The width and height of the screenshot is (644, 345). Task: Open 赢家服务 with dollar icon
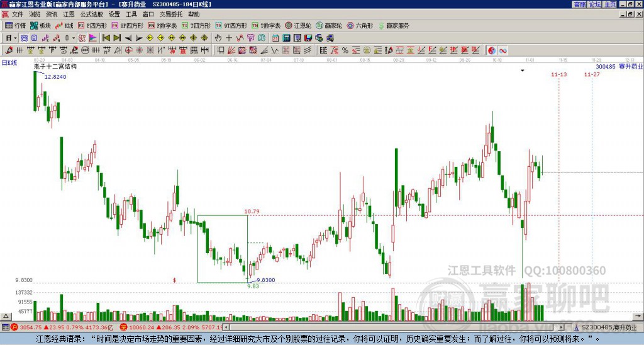[394, 25]
